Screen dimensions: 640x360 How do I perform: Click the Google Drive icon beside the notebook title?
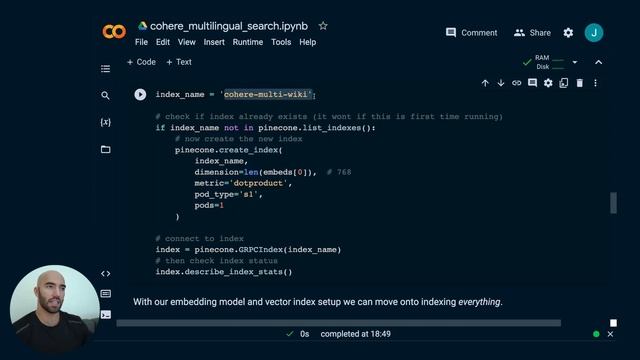pyautogui.click(x=142, y=26)
